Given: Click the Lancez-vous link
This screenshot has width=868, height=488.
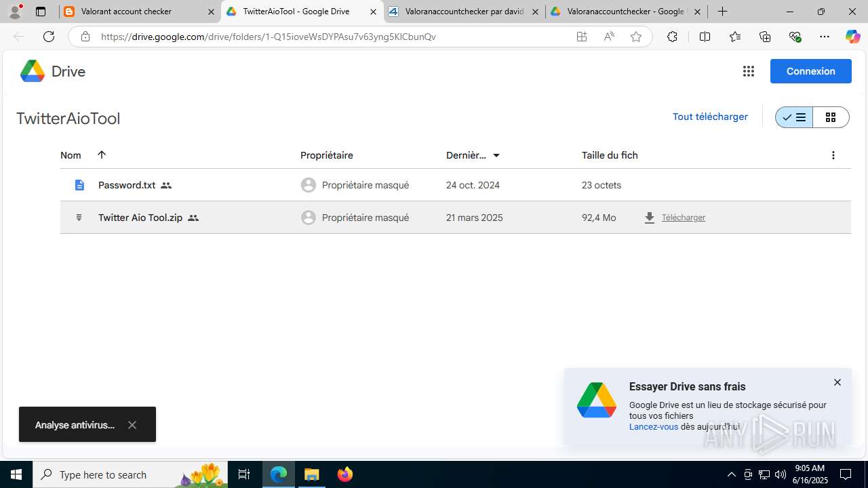Looking at the screenshot, I should tap(654, 426).
